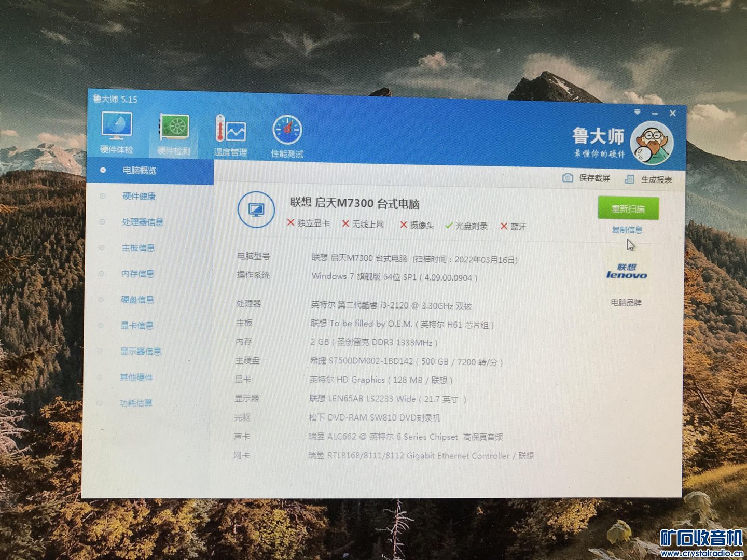Open 内存信息 in the sidebar
Image resolution: width=747 pixels, height=560 pixels.
point(137,274)
